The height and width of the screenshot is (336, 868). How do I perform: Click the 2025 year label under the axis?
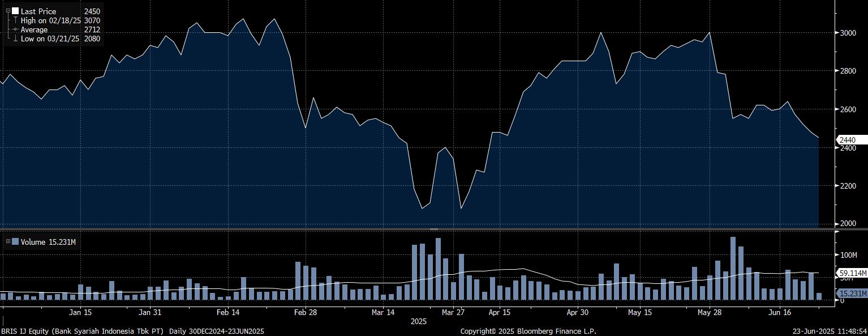[419, 321]
